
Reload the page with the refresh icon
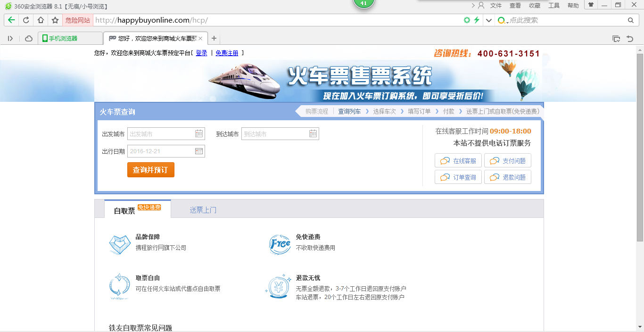[x=26, y=20]
